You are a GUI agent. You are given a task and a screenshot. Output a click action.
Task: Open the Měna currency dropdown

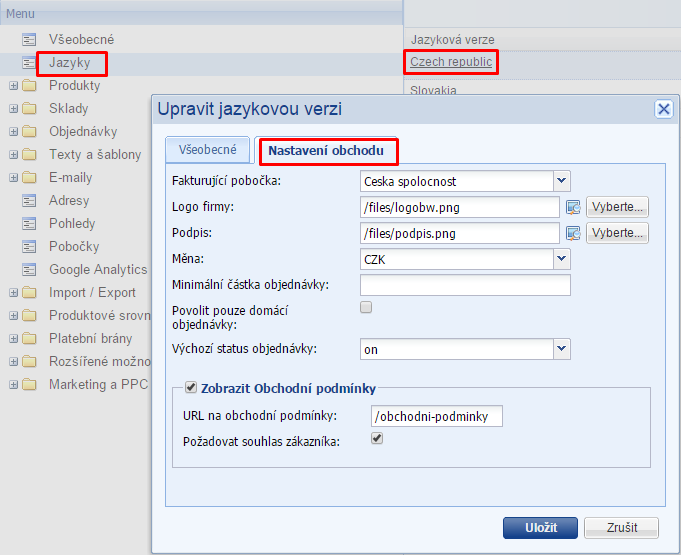tap(562, 259)
